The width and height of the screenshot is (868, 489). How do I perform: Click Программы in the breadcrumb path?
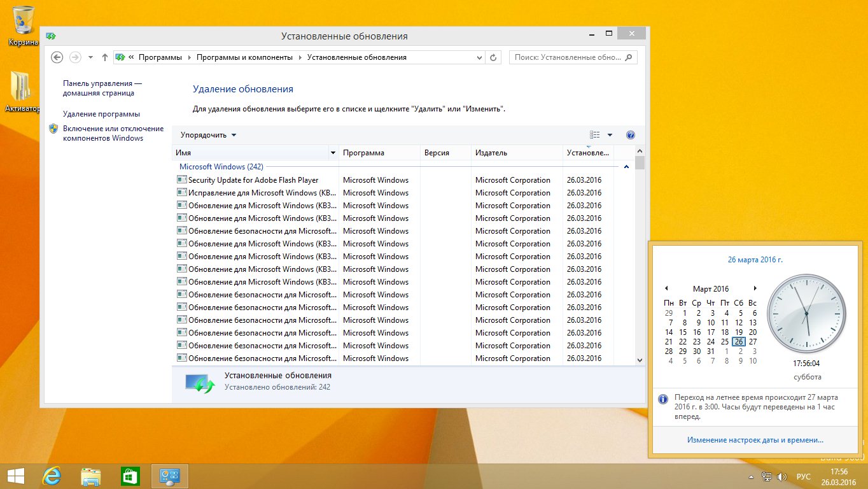pyautogui.click(x=160, y=57)
